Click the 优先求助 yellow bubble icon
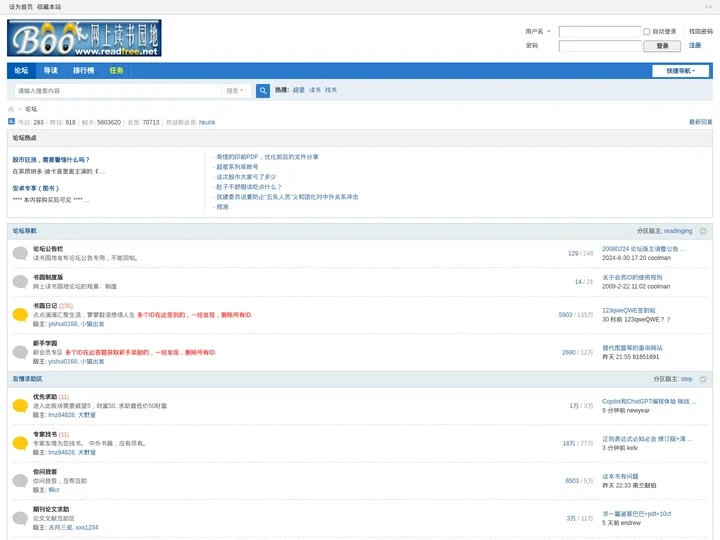The image size is (720, 540). pyautogui.click(x=20, y=405)
